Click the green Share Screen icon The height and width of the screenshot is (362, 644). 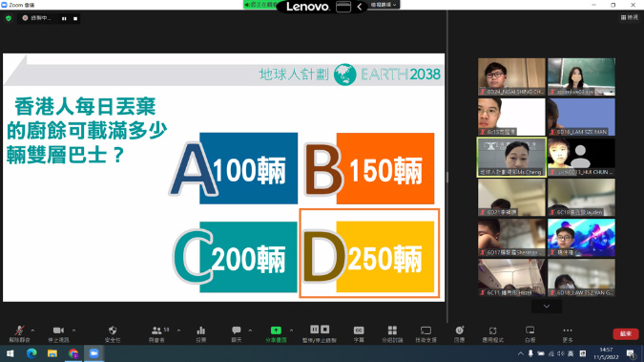click(276, 333)
